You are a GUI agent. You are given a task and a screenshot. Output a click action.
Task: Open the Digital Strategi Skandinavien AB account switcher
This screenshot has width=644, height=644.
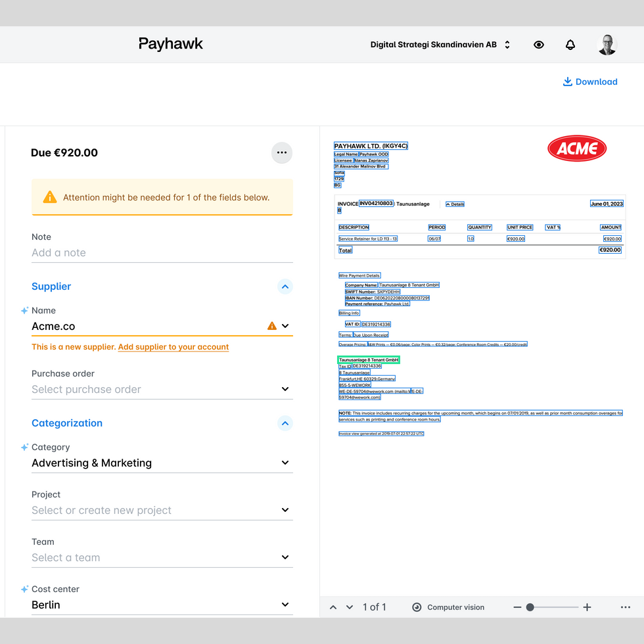440,45
